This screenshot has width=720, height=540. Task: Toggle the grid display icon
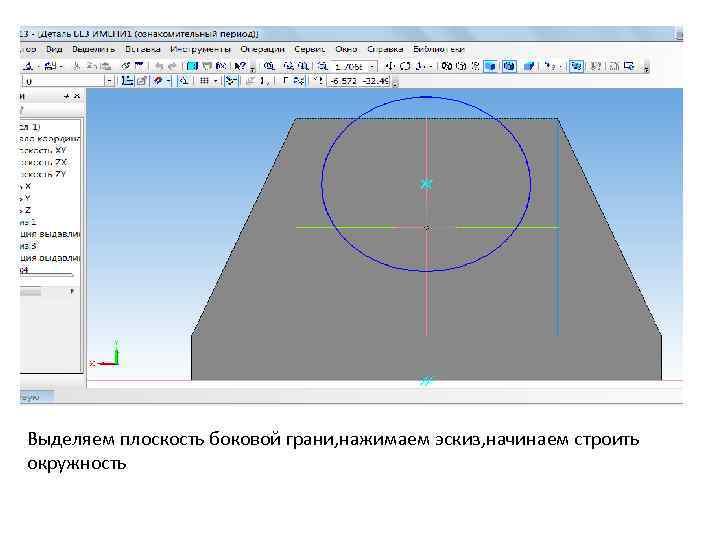tap(204, 81)
